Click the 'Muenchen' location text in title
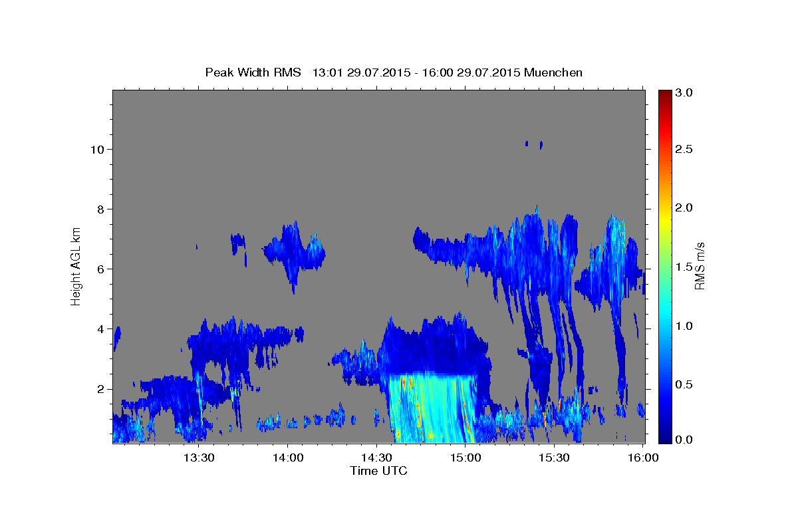Image resolution: width=798 pixels, height=532 pixels. [553, 72]
